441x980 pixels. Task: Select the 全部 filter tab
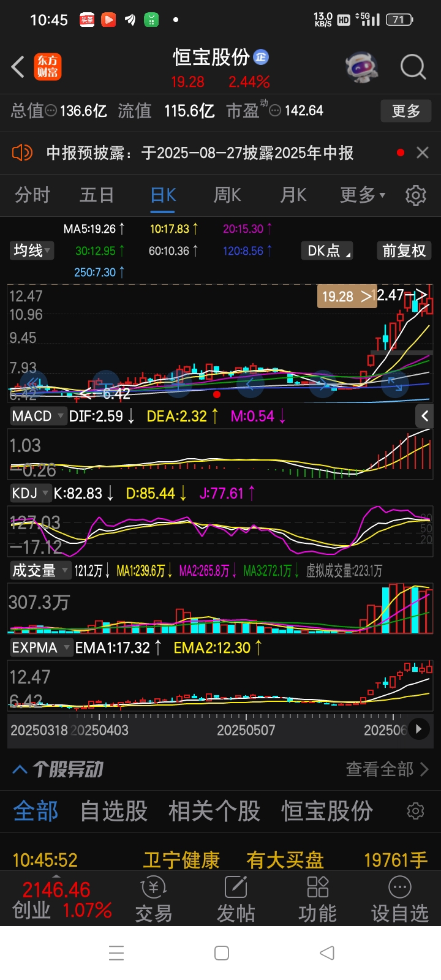(36, 811)
